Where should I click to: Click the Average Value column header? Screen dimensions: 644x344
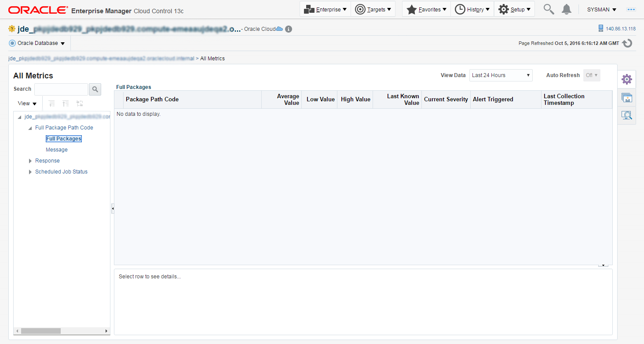coord(282,100)
